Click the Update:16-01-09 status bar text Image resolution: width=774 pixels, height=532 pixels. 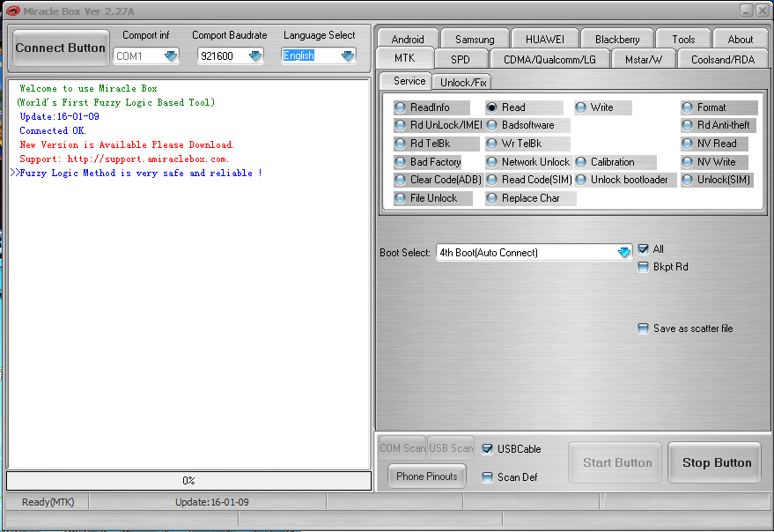[x=211, y=502]
